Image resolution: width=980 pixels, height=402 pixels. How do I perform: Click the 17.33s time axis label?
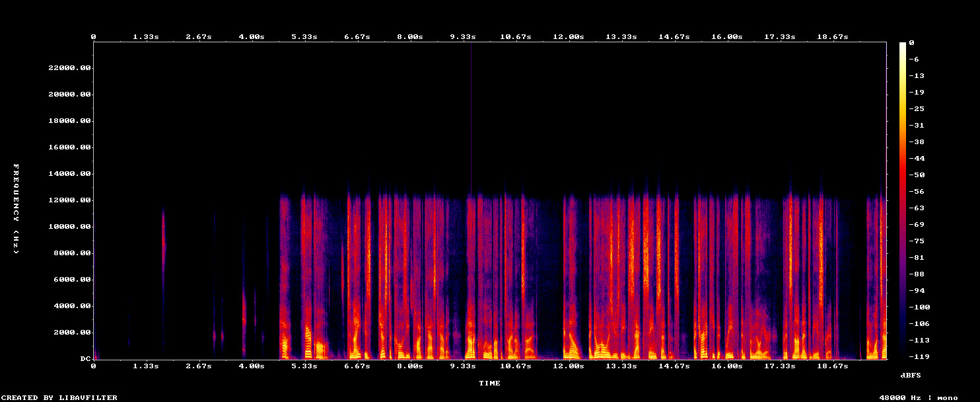click(780, 36)
